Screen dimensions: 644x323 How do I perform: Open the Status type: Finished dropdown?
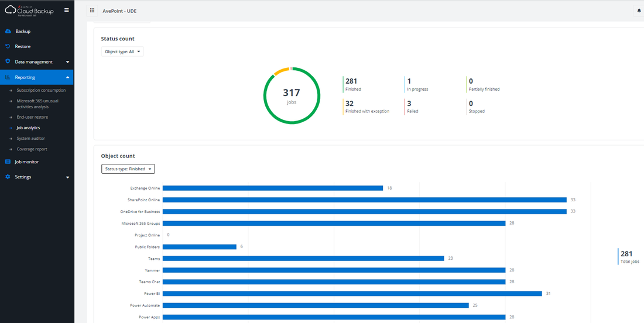pyautogui.click(x=128, y=169)
